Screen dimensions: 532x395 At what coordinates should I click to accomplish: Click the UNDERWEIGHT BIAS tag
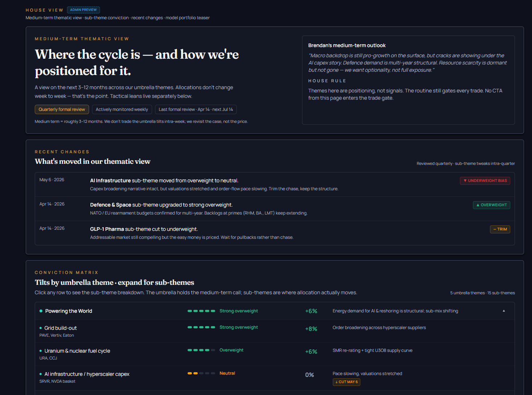point(485,180)
